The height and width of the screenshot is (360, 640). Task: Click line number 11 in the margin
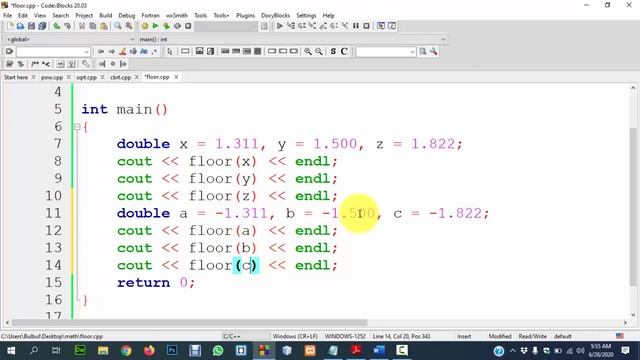pyautogui.click(x=53, y=213)
